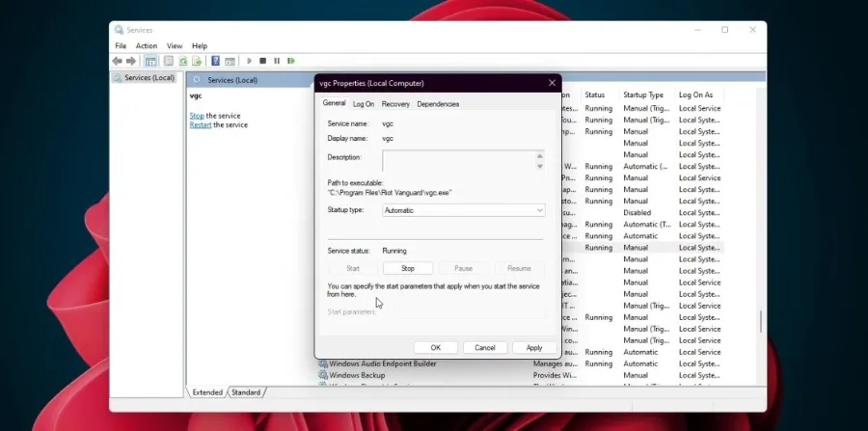Click the Services (Local) header of the results pane
The width and height of the screenshot is (868, 431).
[x=232, y=80]
